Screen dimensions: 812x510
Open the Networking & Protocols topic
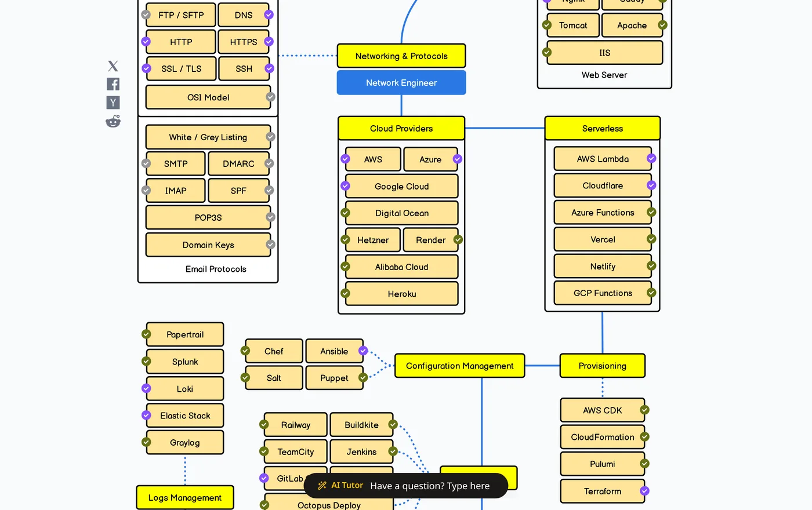[x=401, y=56]
